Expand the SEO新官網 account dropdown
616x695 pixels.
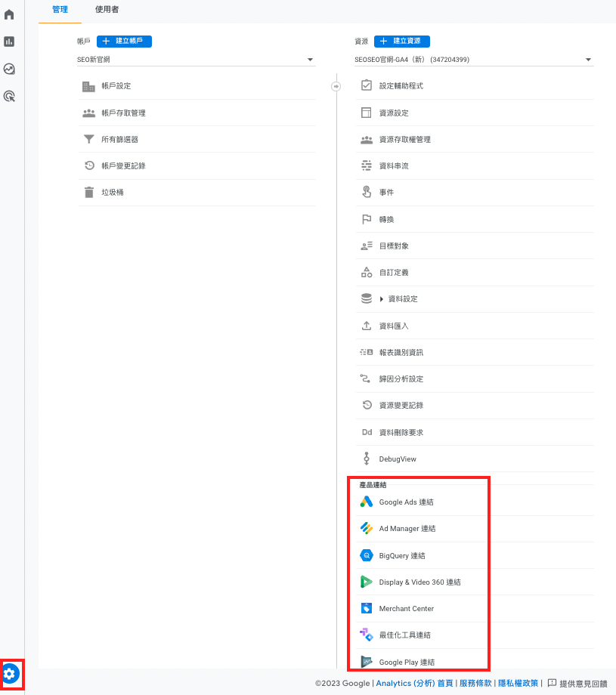310,60
